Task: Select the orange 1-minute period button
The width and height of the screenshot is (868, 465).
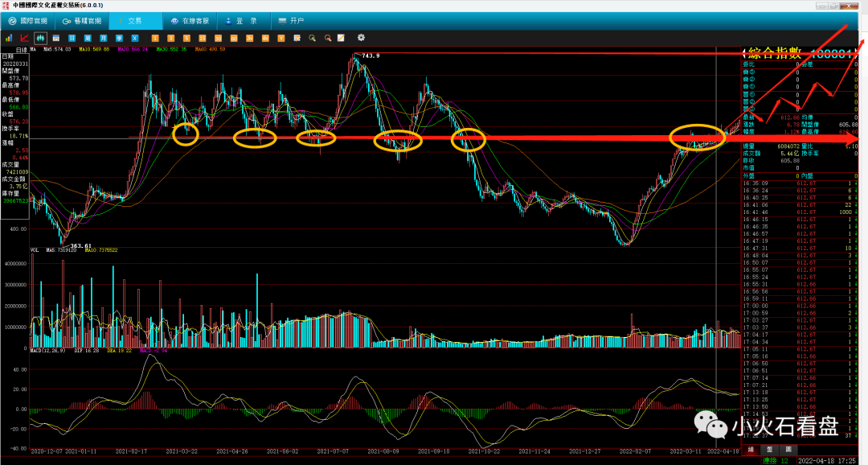Action: coord(155,39)
